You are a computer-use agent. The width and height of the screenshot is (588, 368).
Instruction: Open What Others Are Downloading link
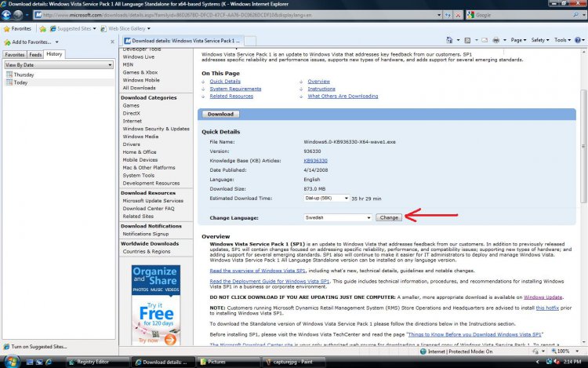(343, 96)
